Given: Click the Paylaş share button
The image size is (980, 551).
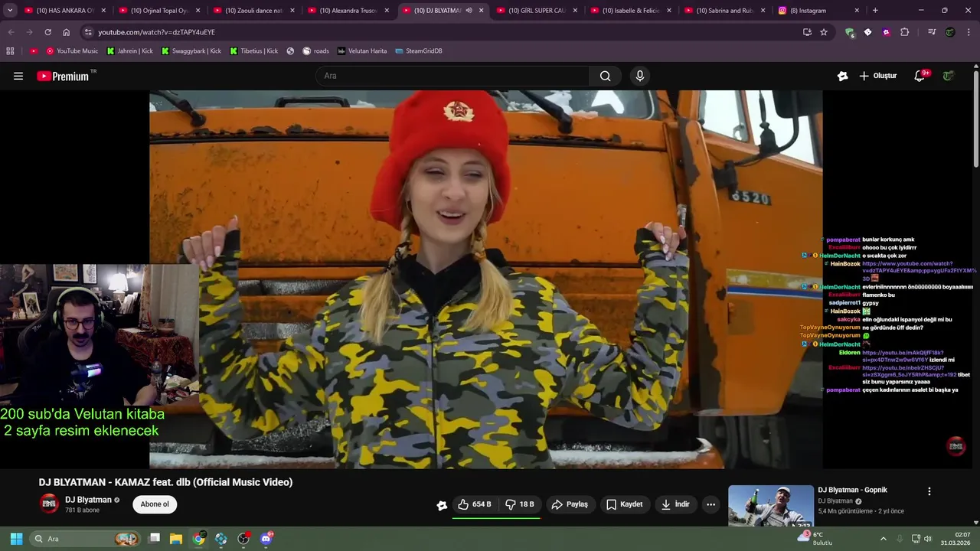Looking at the screenshot, I should (570, 504).
